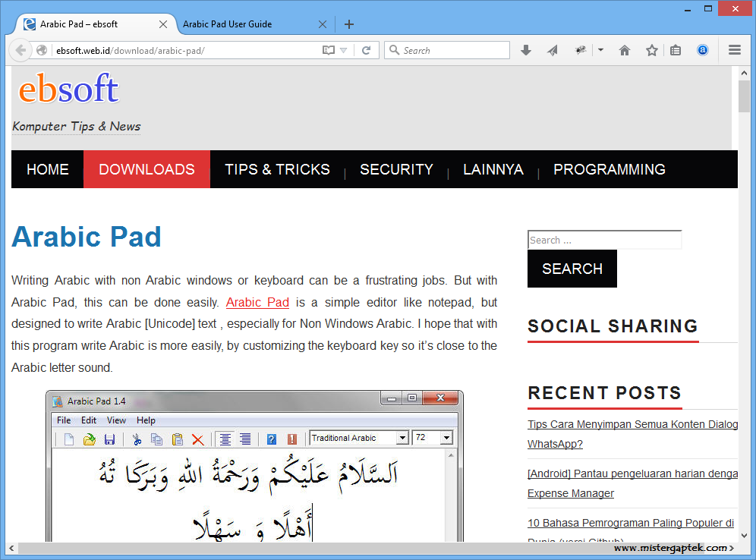The width and height of the screenshot is (756, 560).
Task: Click the Downloads arrow icon in Firefox toolbar
Action: click(x=525, y=49)
